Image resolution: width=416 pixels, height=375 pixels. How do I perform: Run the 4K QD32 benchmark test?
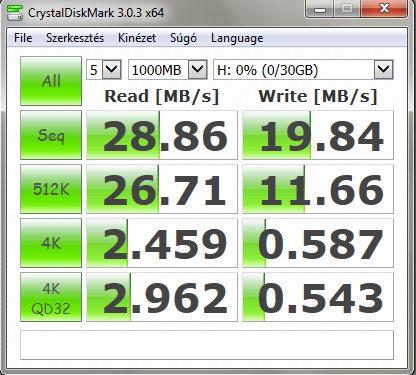pos(51,297)
